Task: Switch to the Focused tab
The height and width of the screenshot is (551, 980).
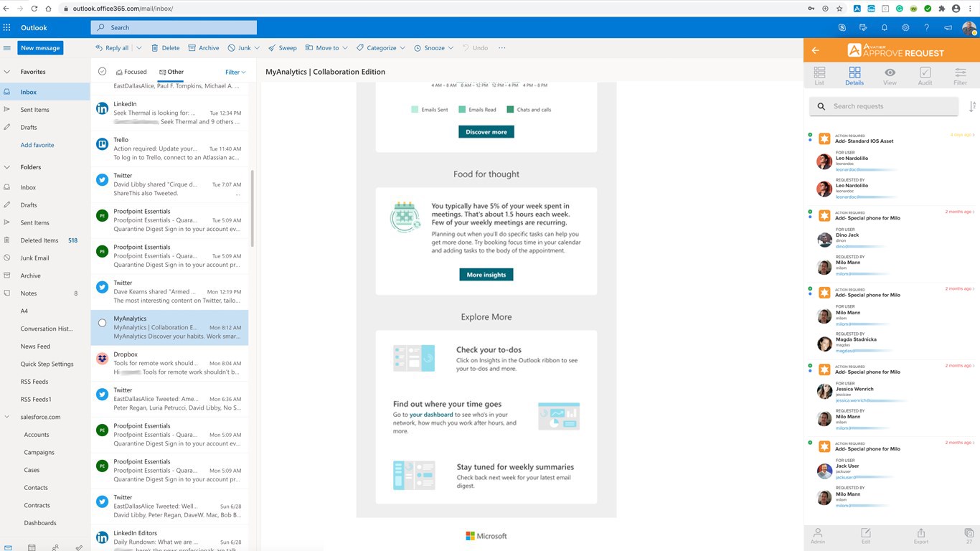Action: (131, 72)
